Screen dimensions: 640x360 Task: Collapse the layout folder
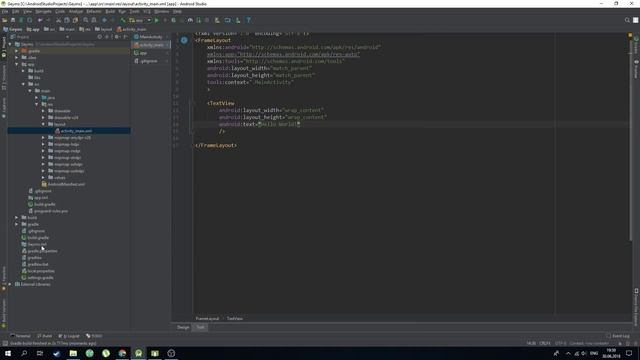pos(43,124)
